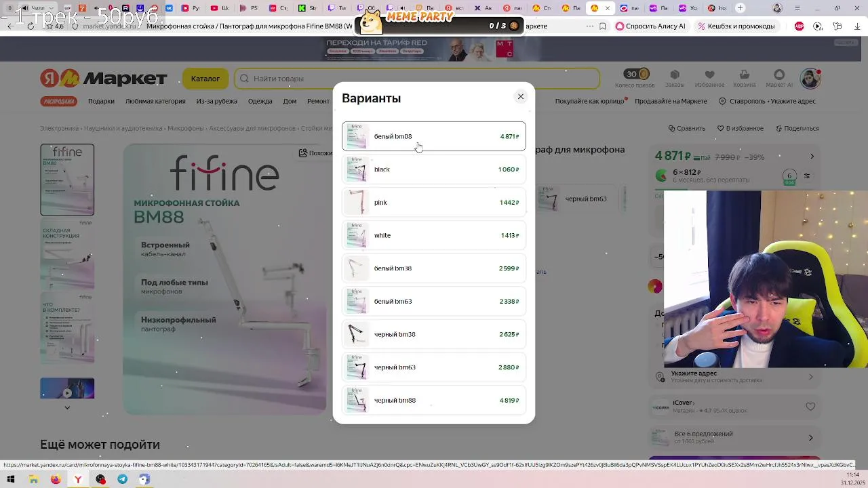
Task: Open the ABP extension icon
Action: point(799,26)
